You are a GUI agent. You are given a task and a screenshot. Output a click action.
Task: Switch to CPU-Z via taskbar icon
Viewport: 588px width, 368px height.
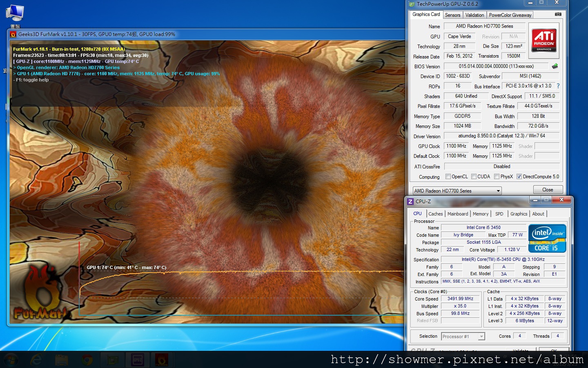pyautogui.click(x=138, y=360)
